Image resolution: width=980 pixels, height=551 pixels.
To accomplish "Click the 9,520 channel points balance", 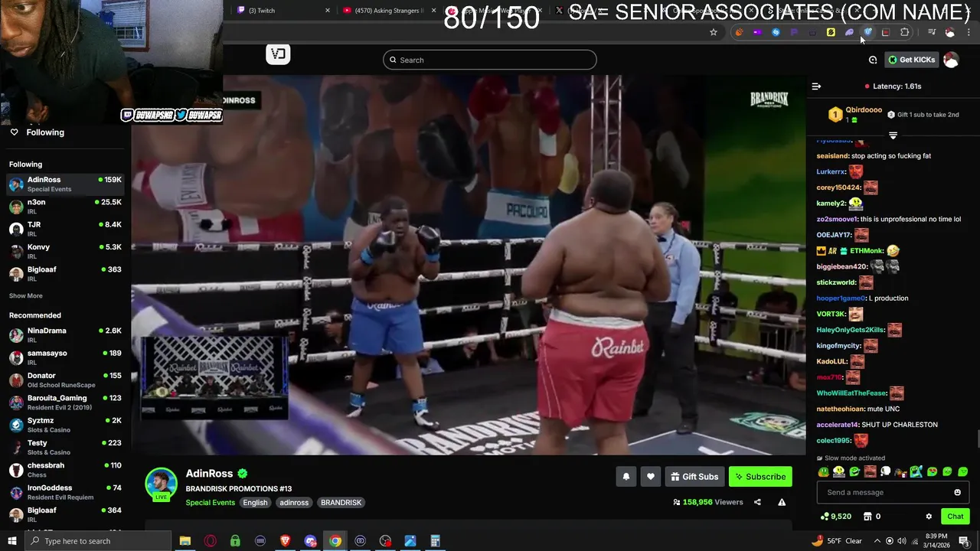I will pyautogui.click(x=835, y=517).
